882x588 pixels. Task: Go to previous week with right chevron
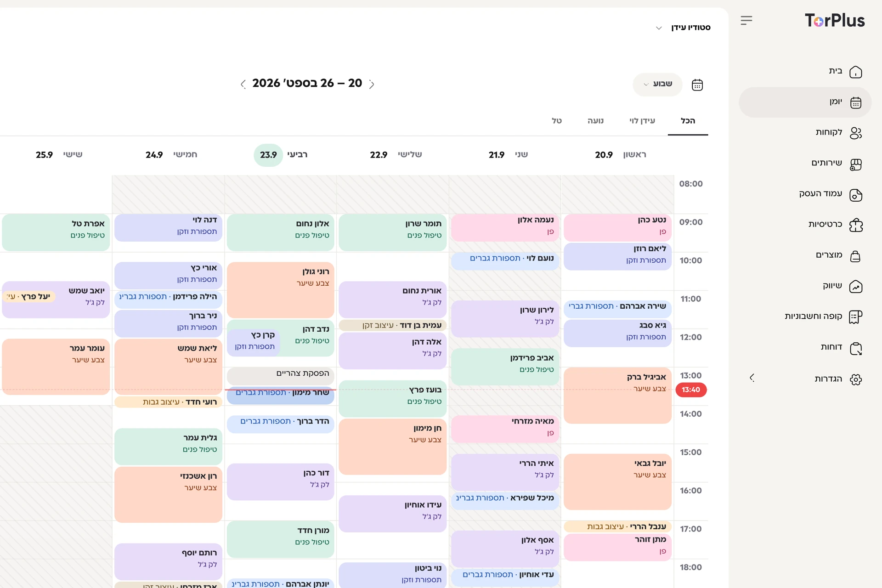[x=372, y=84]
